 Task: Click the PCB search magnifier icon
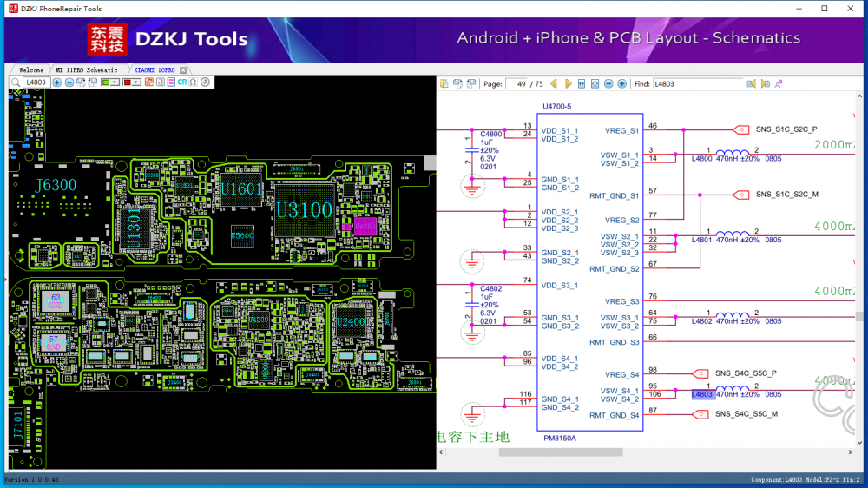click(16, 82)
